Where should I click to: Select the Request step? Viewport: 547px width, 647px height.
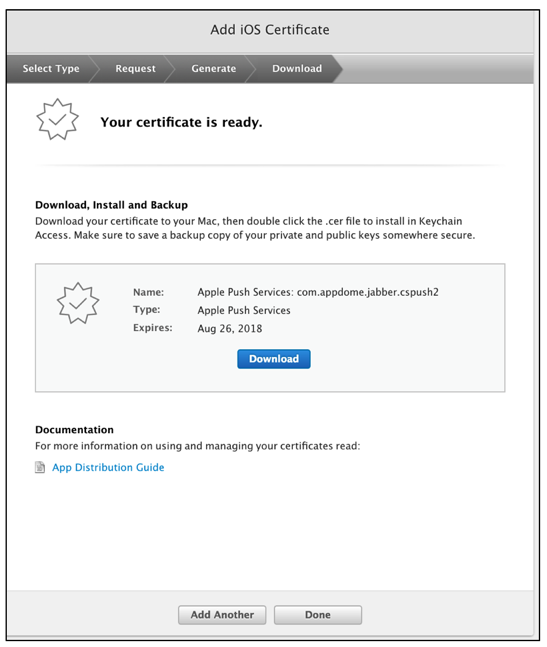pos(135,68)
